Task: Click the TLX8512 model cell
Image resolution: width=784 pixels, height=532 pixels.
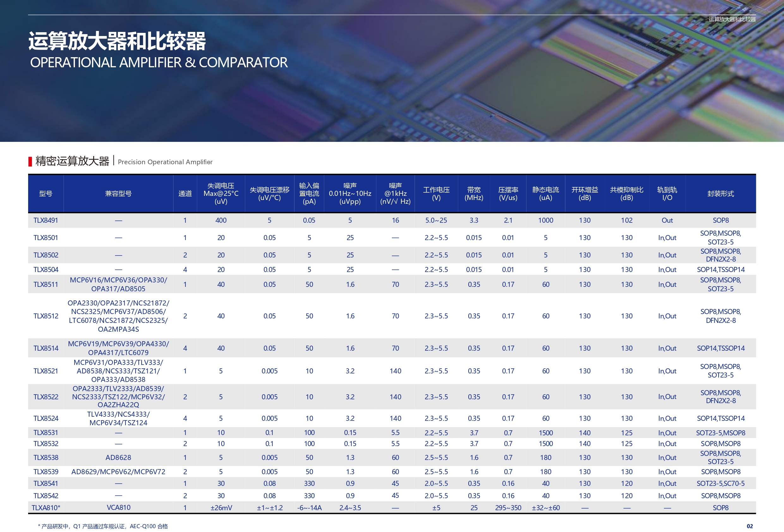Action: pyautogui.click(x=46, y=316)
